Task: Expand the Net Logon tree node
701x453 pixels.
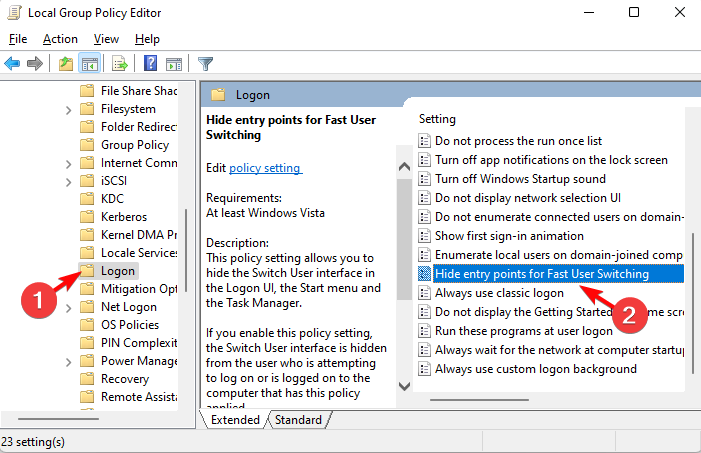Action: coord(68,308)
